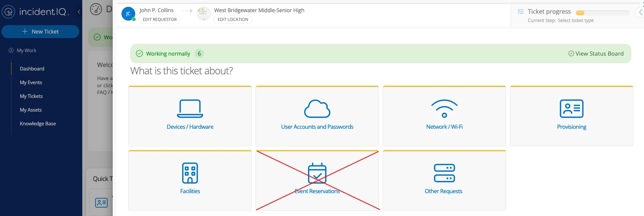Click the Ticket progress checklist icon
Viewport: 644px width, 216px height.
click(x=521, y=11)
